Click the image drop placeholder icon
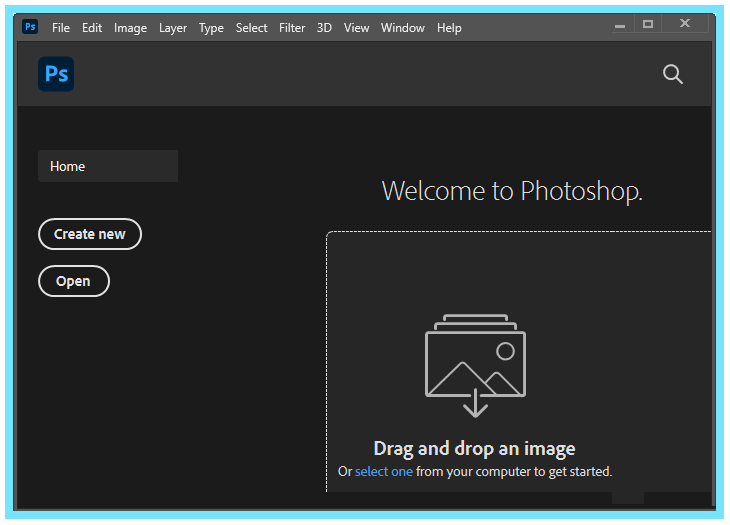Screen dimensions: 730x525 pos(475,366)
